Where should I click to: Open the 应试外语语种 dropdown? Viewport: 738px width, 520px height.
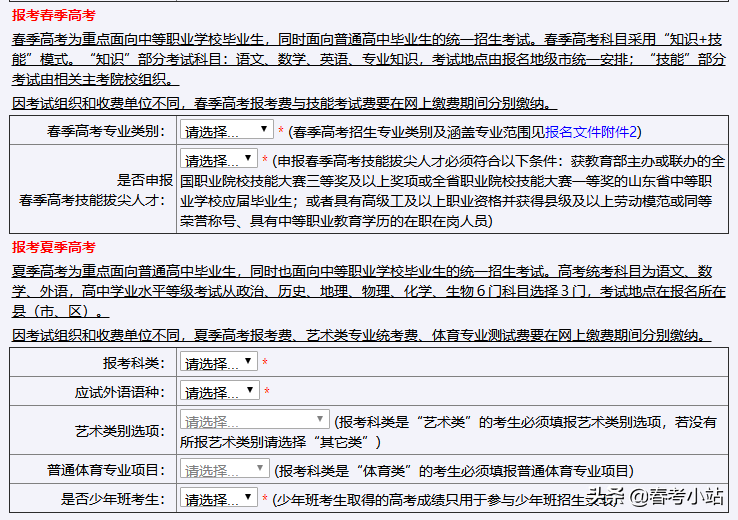pos(219,391)
